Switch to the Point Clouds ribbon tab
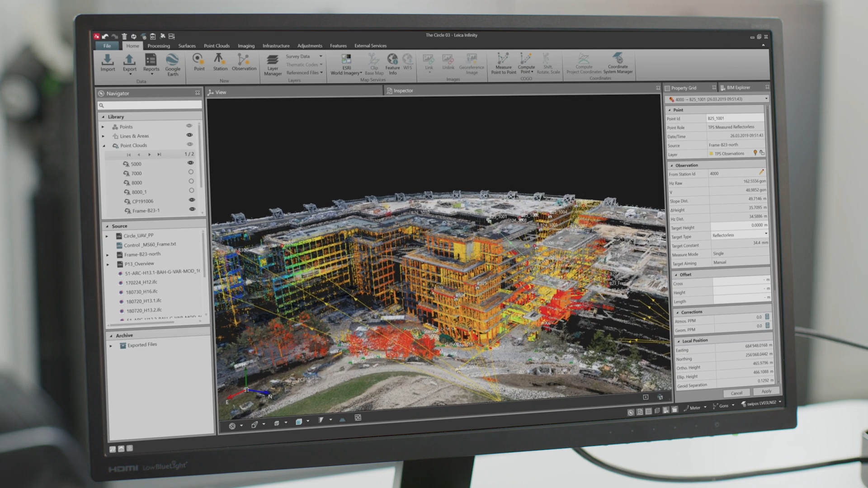The width and height of the screenshot is (868, 488). point(217,46)
